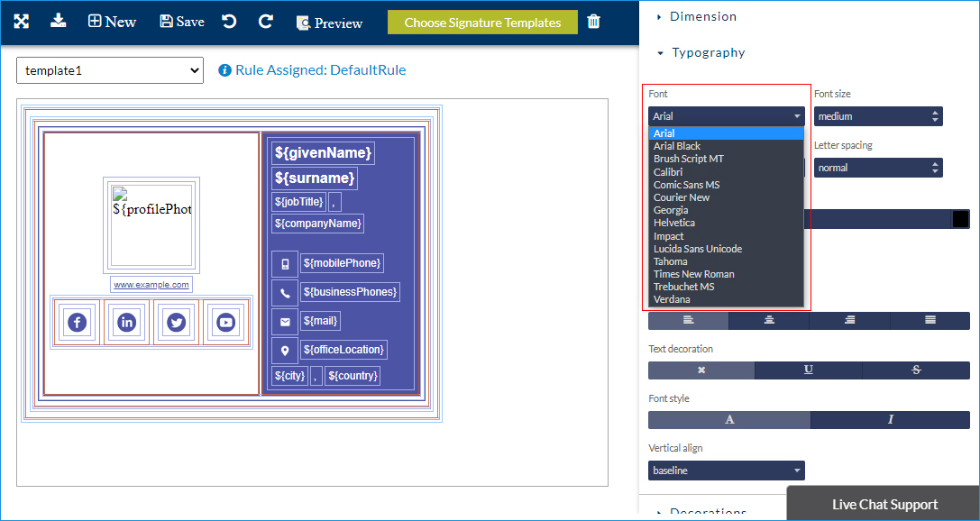Click the download icon in toolbar
This screenshot has height=521, width=980.
click(x=59, y=21)
